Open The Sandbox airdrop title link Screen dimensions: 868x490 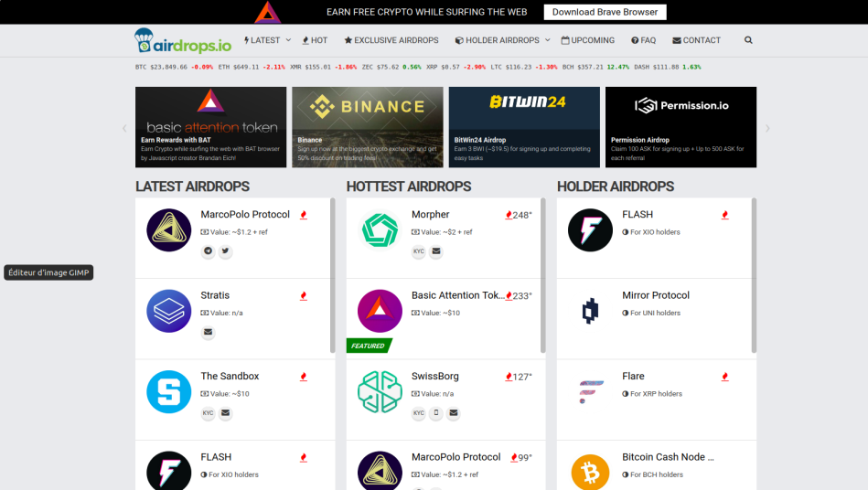[x=230, y=376]
